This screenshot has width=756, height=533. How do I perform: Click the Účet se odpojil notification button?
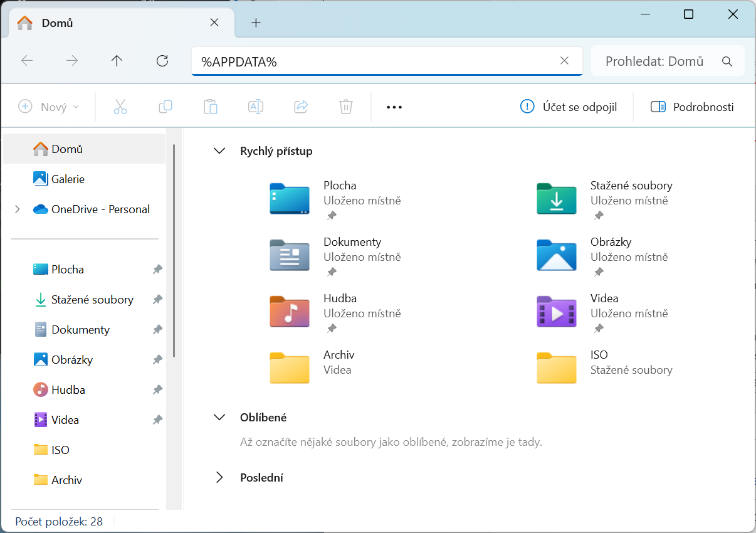(x=569, y=107)
